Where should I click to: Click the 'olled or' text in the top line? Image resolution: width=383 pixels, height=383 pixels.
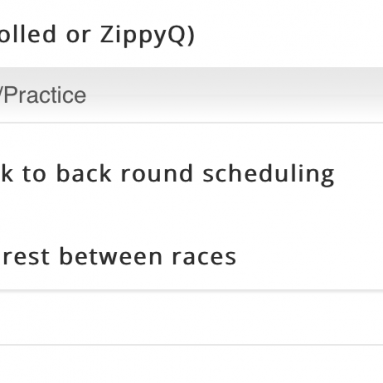pos(45,34)
